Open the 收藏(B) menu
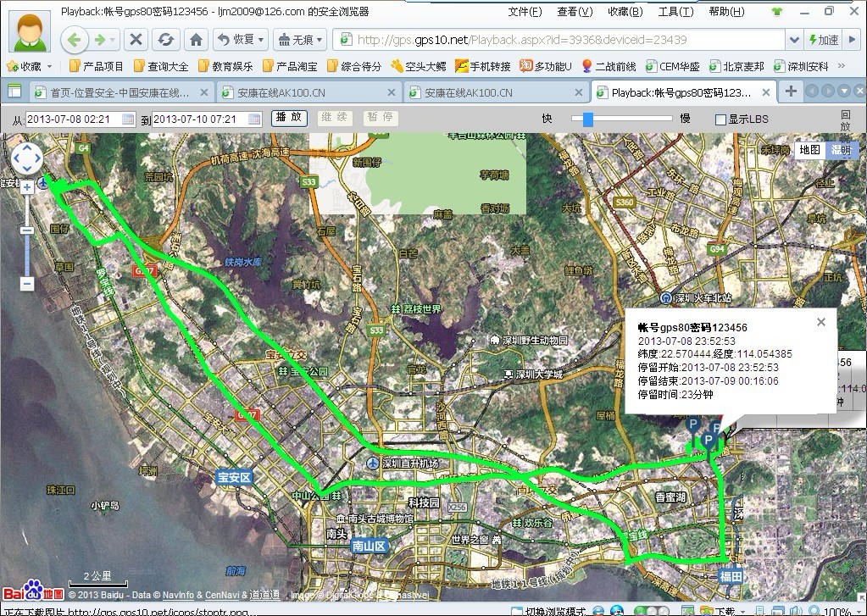This screenshot has width=867, height=616. coord(625,12)
